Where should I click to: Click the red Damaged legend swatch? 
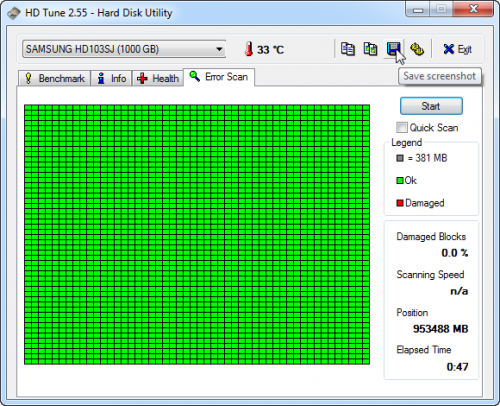[x=400, y=203]
